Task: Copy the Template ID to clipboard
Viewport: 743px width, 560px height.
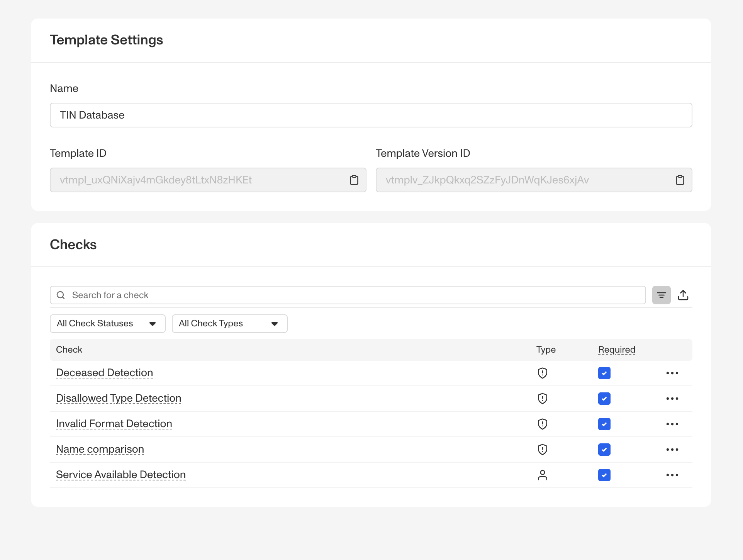Action: coord(354,180)
